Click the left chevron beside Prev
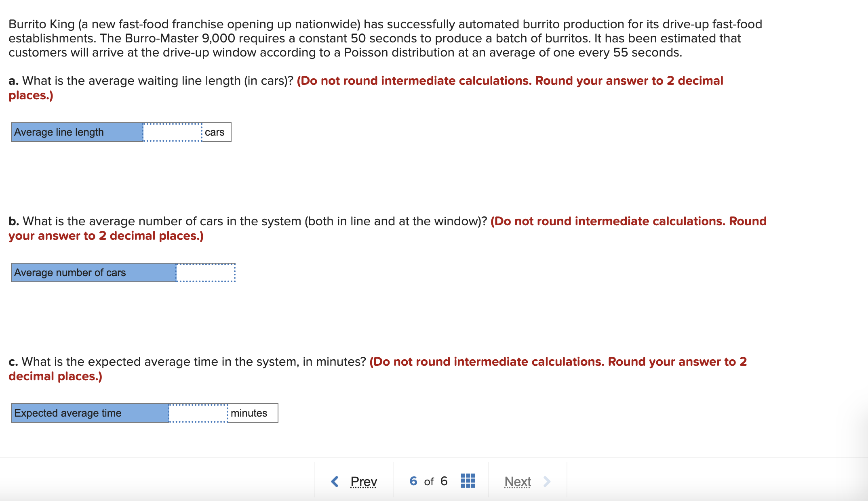Screen dimensions: 868x501 [335, 481]
